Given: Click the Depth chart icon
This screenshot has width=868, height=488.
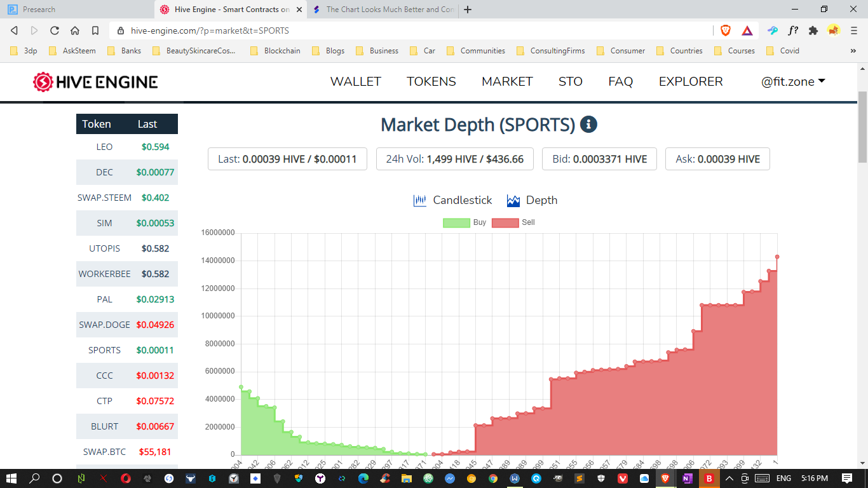Looking at the screenshot, I should [513, 201].
